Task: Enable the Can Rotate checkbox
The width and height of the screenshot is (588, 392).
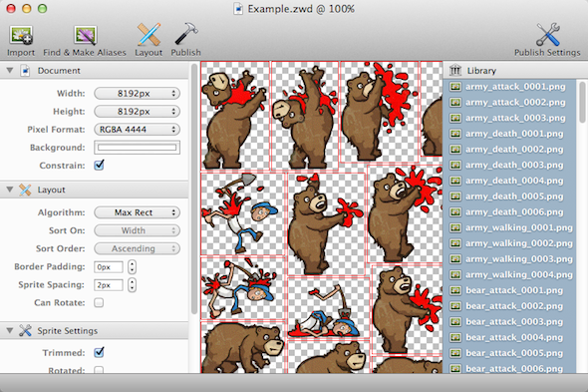Action: click(99, 302)
